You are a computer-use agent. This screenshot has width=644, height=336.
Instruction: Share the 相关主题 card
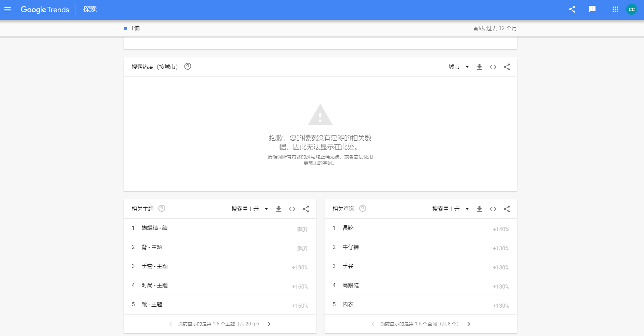(x=306, y=209)
